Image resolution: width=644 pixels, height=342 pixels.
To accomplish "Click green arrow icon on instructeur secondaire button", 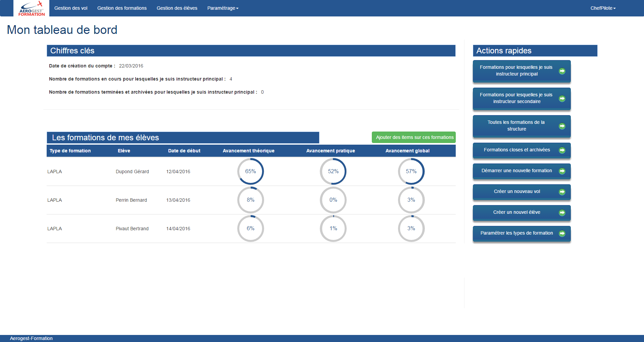I will click(x=562, y=99).
